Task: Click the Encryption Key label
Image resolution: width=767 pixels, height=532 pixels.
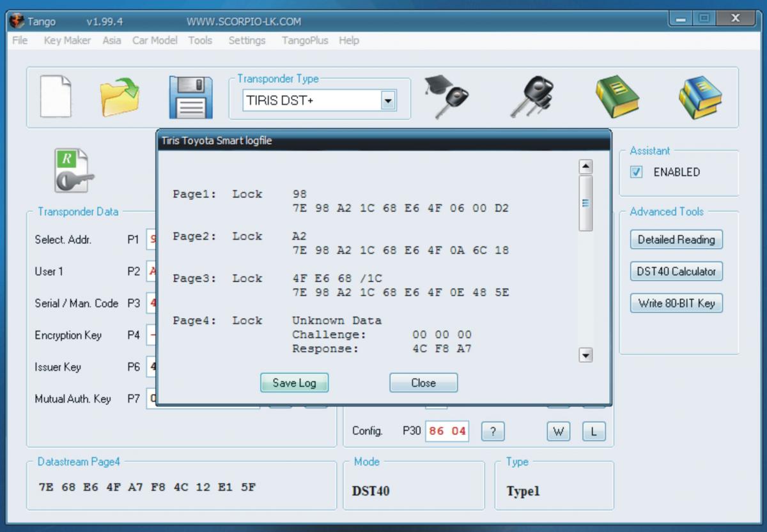Action: tap(68, 335)
